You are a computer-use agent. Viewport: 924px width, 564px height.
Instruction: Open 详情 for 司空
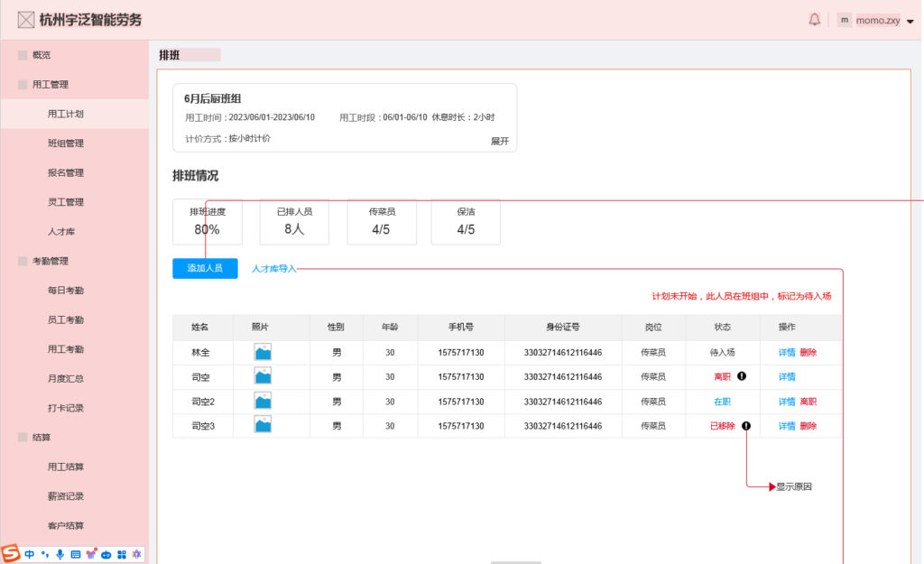pos(787,376)
